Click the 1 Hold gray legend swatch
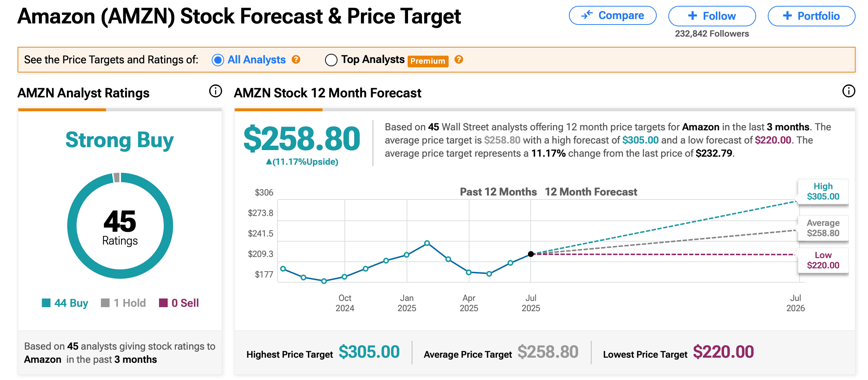868x380 pixels. click(105, 303)
